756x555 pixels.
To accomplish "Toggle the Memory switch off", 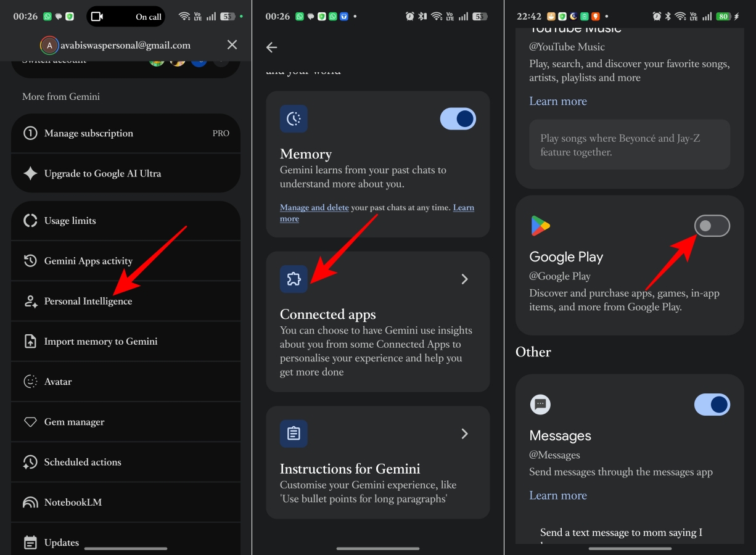I will [x=458, y=118].
